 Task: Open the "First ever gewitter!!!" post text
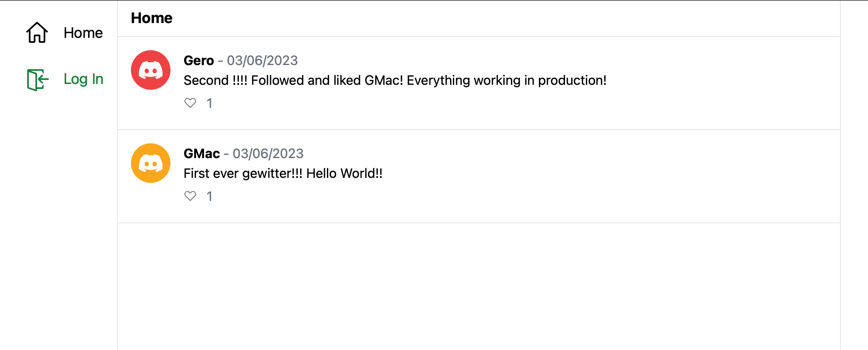283,173
